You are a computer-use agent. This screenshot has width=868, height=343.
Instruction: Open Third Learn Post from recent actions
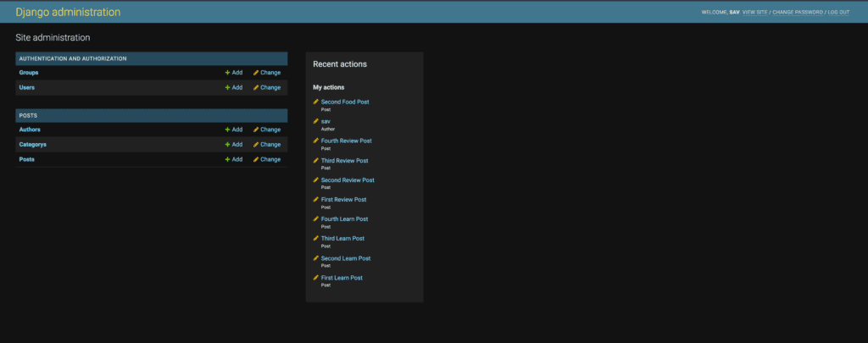click(x=342, y=239)
